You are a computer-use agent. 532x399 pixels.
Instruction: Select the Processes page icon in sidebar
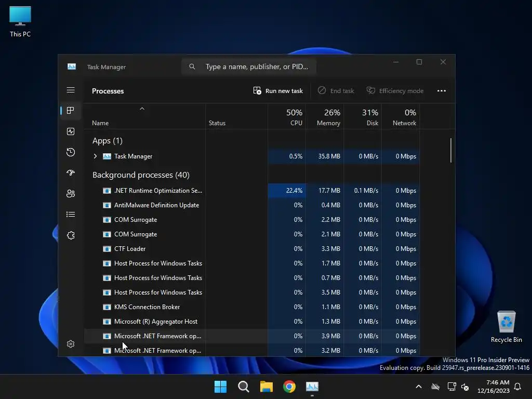pyautogui.click(x=71, y=111)
